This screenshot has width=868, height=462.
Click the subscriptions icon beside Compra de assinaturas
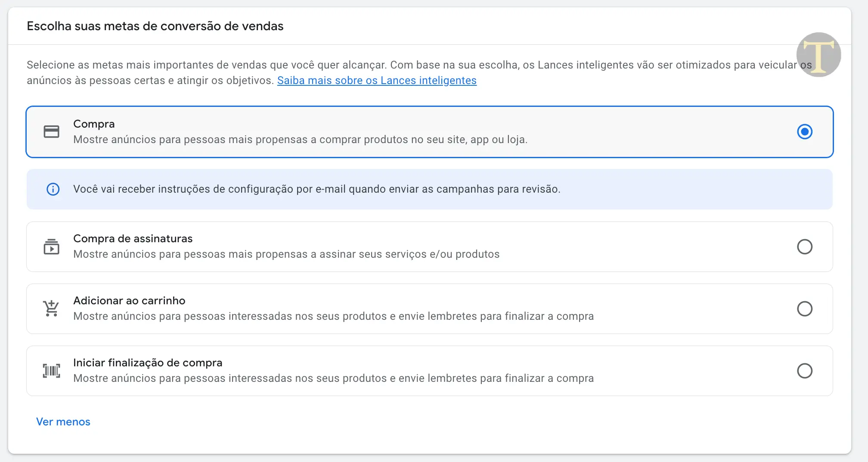(x=52, y=247)
